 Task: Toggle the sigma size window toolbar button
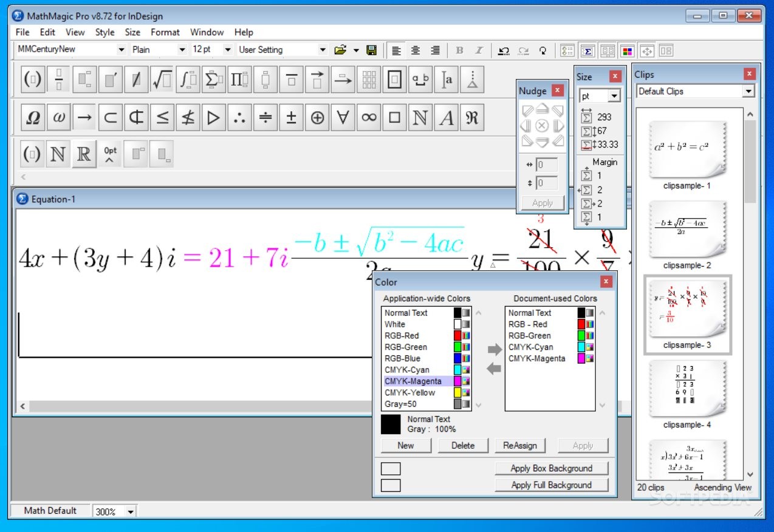click(587, 51)
